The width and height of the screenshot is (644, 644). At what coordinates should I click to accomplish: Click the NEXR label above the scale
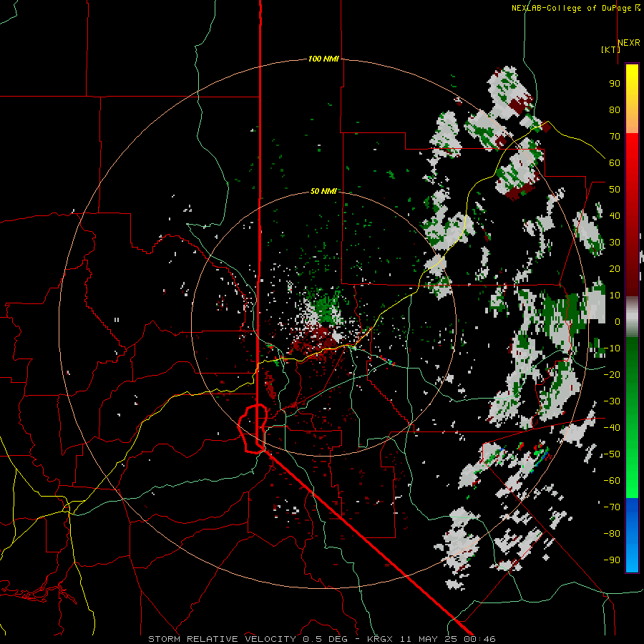(x=629, y=43)
